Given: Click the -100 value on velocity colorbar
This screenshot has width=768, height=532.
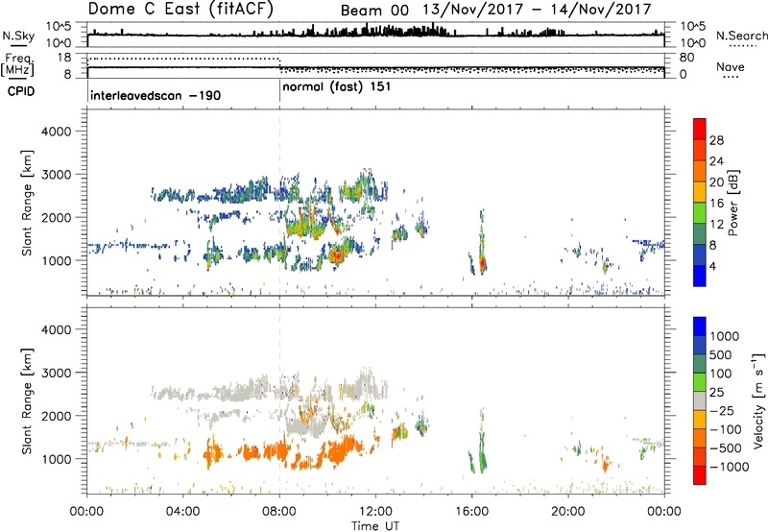Looking at the screenshot, I should [x=728, y=429].
